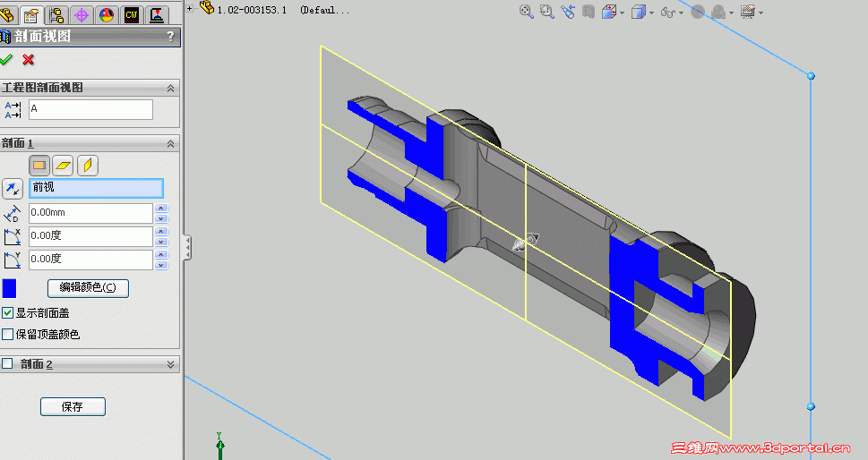Viewport: 868px width, 460px height.
Task: Open the View Orientation dropdown arrow
Action: click(x=623, y=13)
